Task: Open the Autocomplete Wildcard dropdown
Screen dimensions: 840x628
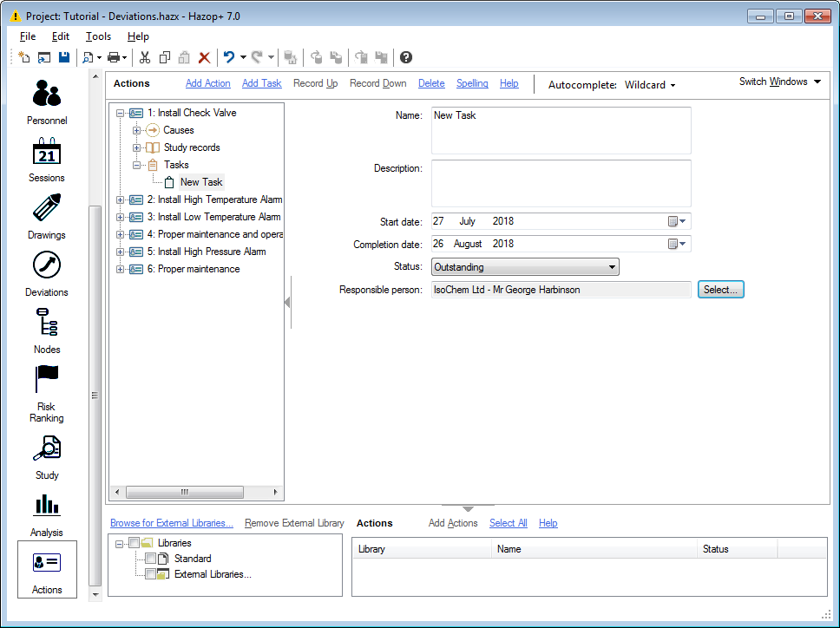Action: 649,85
